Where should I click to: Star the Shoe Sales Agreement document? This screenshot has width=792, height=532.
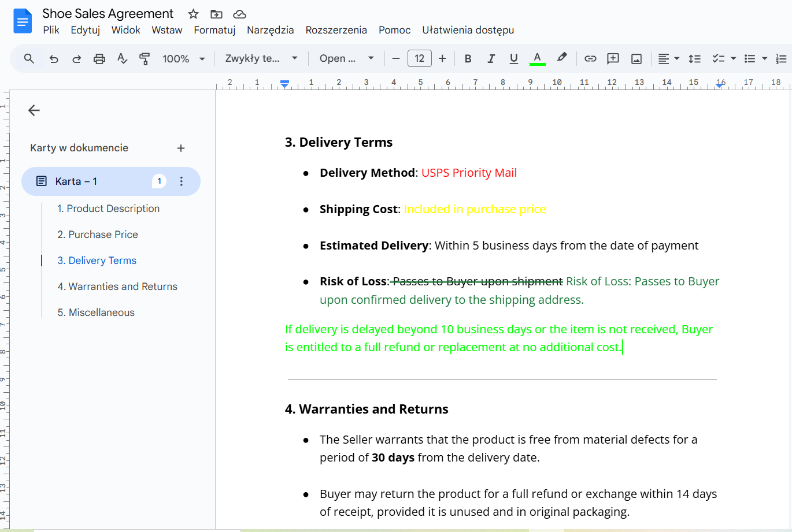coord(194,14)
